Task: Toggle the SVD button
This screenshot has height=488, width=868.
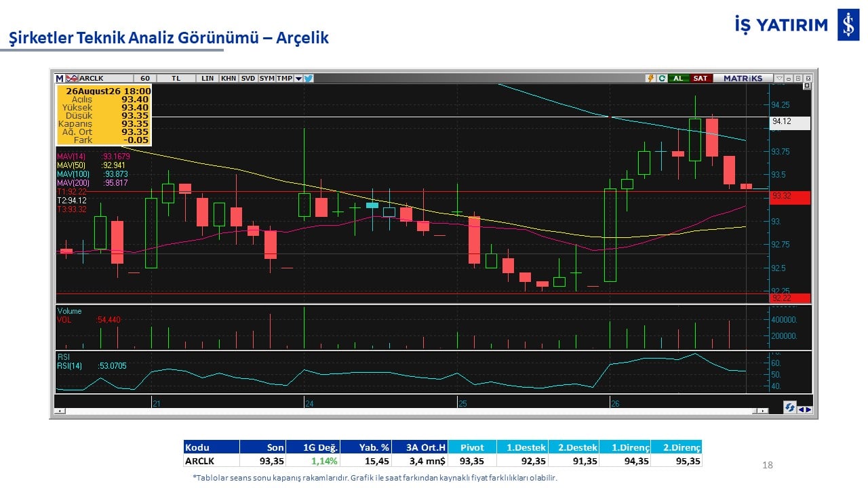Action: pos(248,78)
